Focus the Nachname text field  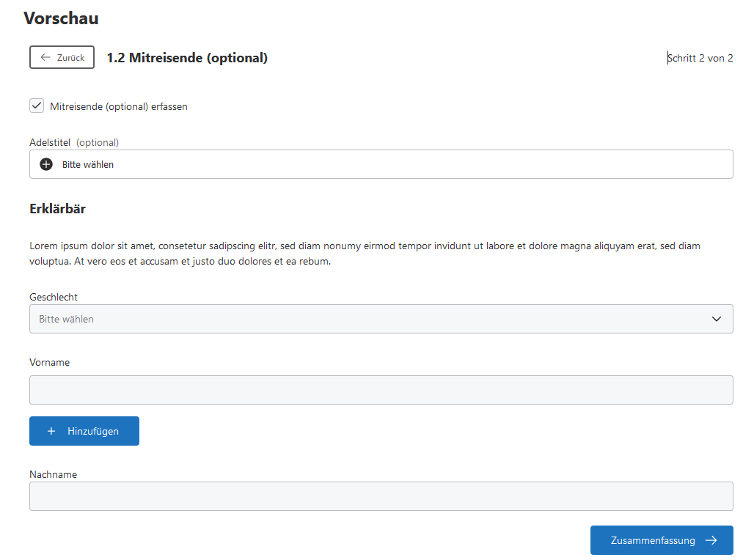pyautogui.click(x=381, y=496)
